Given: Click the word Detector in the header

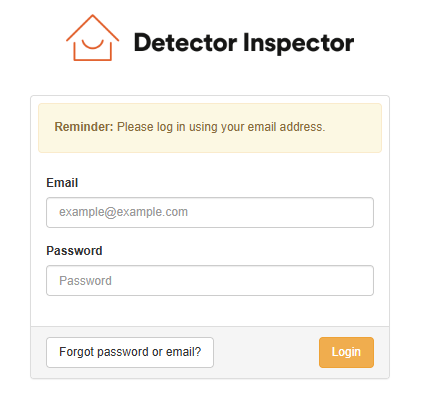Looking at the screenshot, I should click(185, 43).
